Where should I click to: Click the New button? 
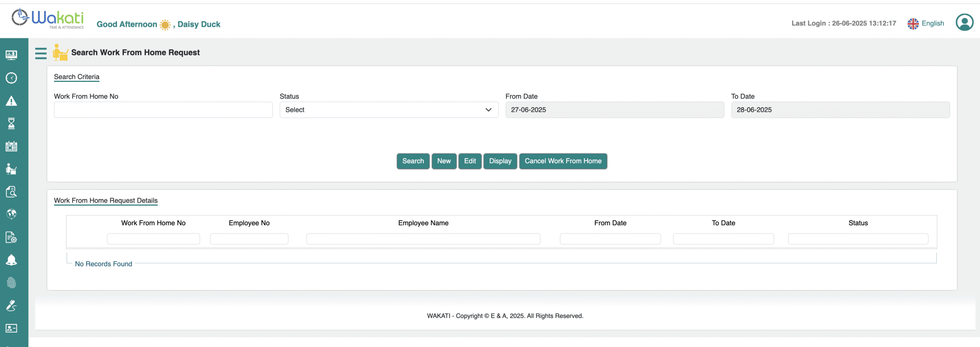pos(444,161)
